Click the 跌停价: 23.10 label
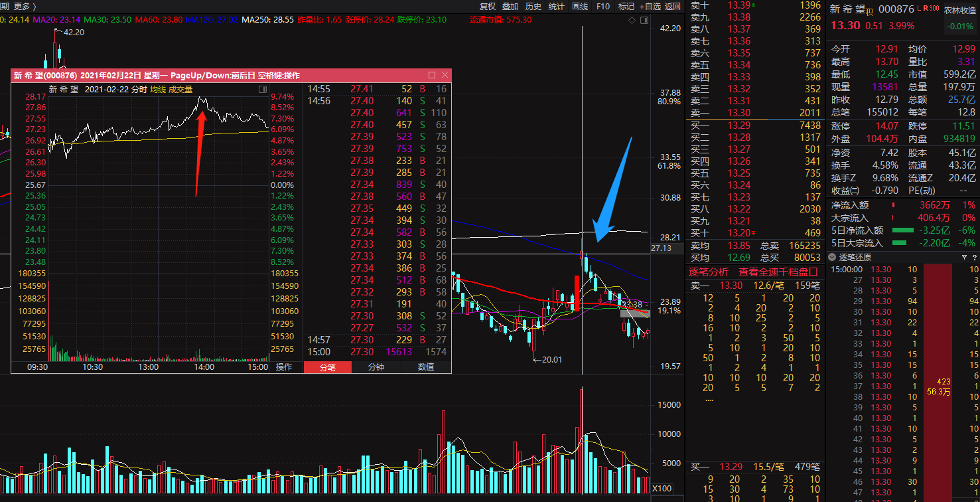The width and height of the screenshot is (980, 502). [x=422, y=19]
